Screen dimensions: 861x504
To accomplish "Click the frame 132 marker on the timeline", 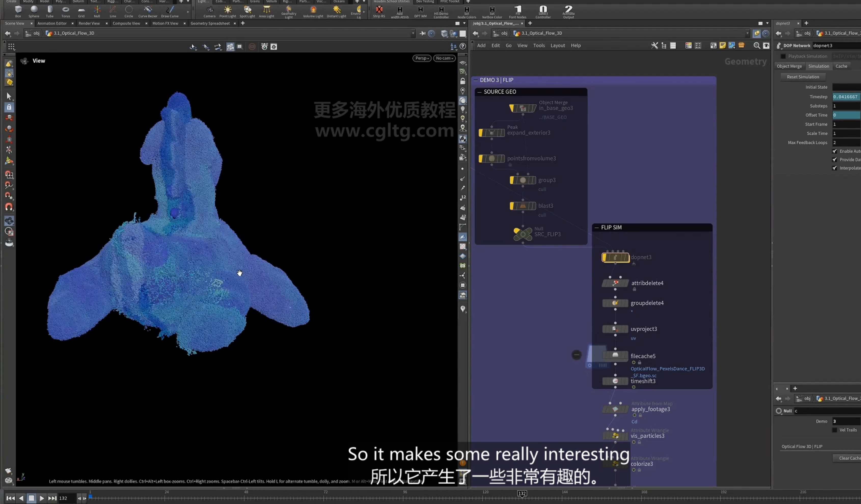I will pos(522,493).
